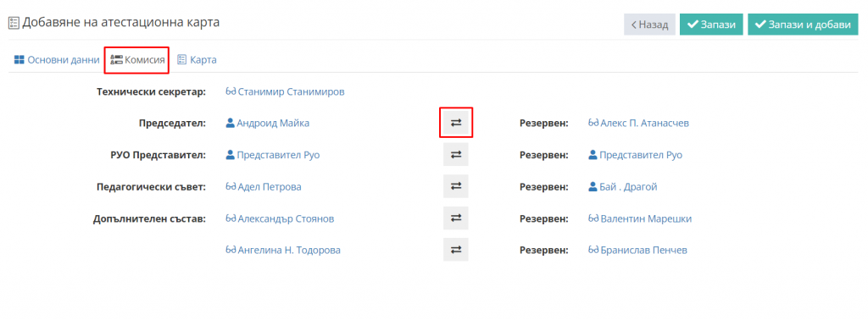Viewport: 868px width, 320px height.
Task: Swap Ангелина Н. Тодорова with Бранислав Пенчев
Action: coord(455,250)
